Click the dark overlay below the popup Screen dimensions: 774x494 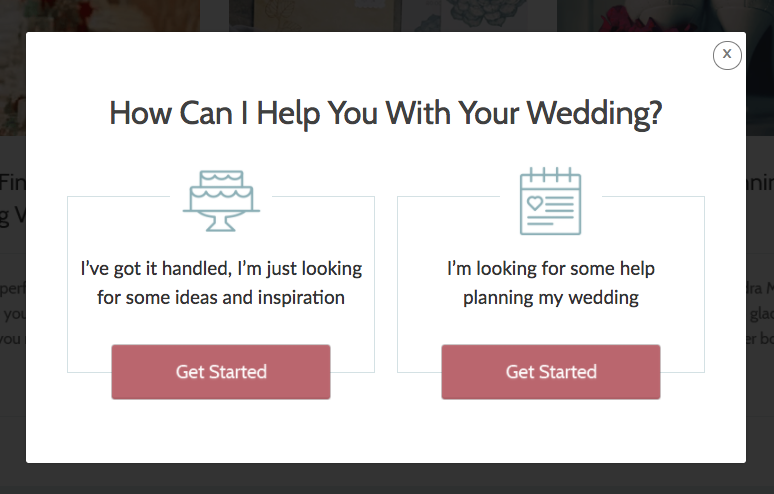click(x=387, y=479)
